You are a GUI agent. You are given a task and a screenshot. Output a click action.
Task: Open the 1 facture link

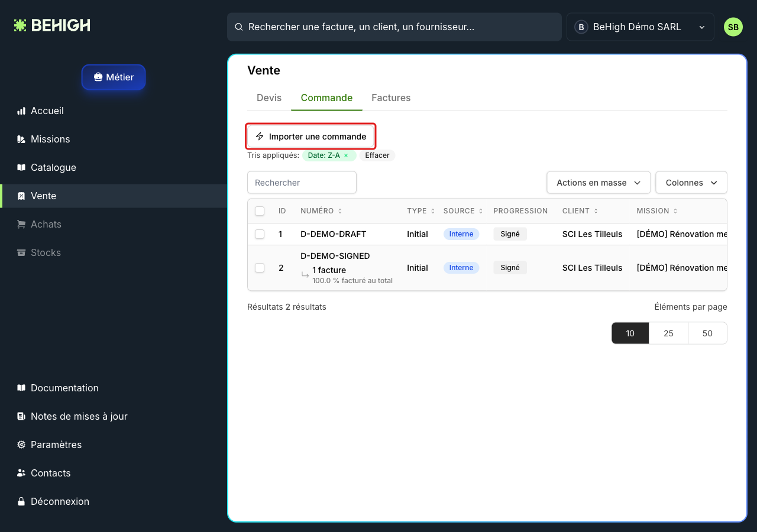[x=329, y=270]
